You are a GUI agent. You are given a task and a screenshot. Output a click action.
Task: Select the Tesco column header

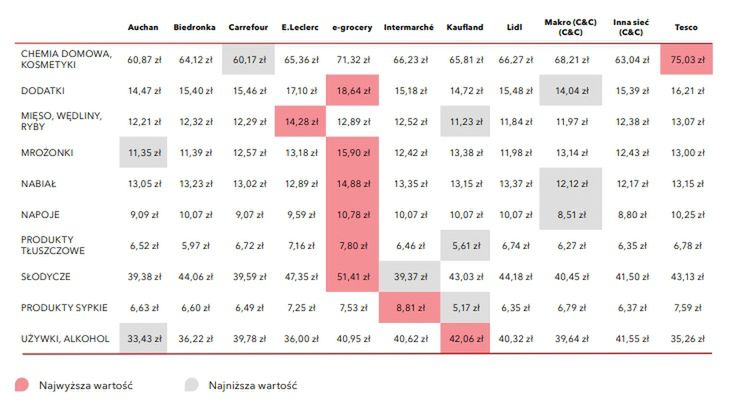(686, 27)
